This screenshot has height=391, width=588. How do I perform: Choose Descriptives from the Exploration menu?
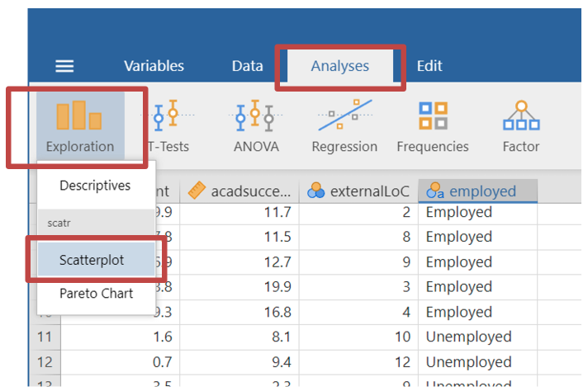[95, 186]
